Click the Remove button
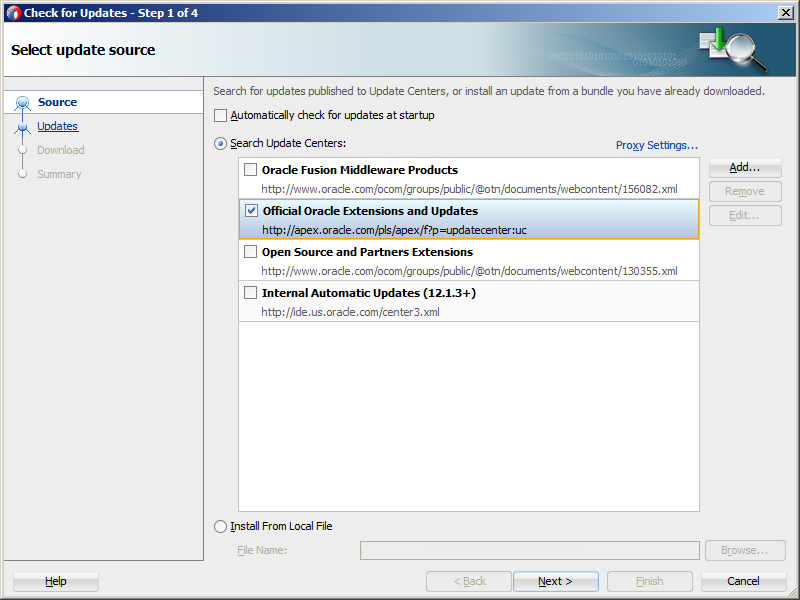Viewport: 800px width, 600px height. tap(745, 191)
